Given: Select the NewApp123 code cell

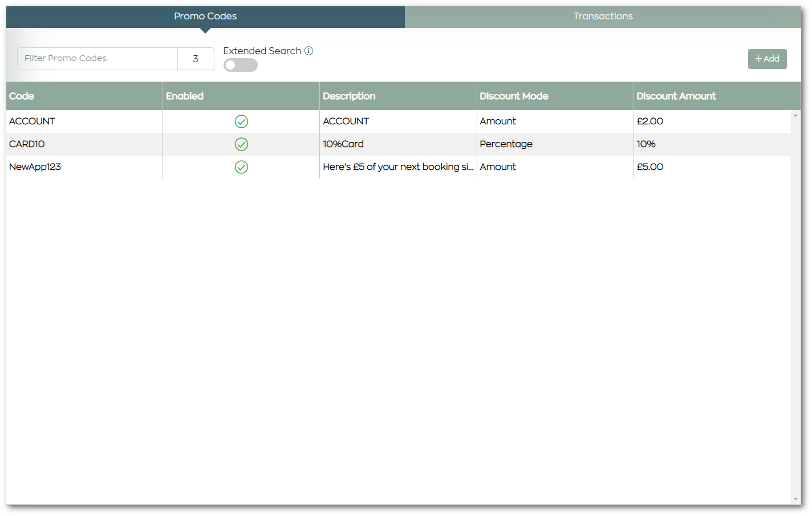Looking at the screenshot, I should pyautogui.click(x=84, y=167).
